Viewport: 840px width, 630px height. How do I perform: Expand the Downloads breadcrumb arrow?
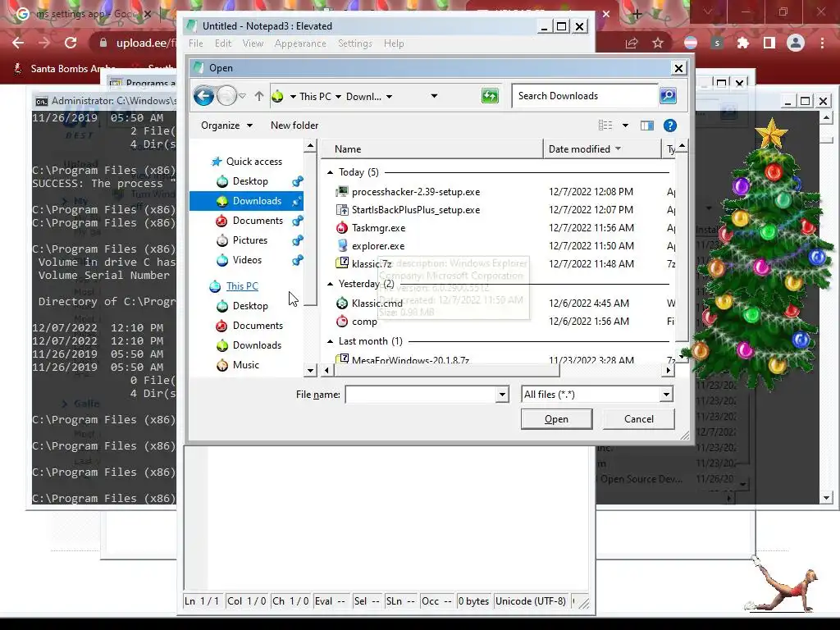coord(389,97)
